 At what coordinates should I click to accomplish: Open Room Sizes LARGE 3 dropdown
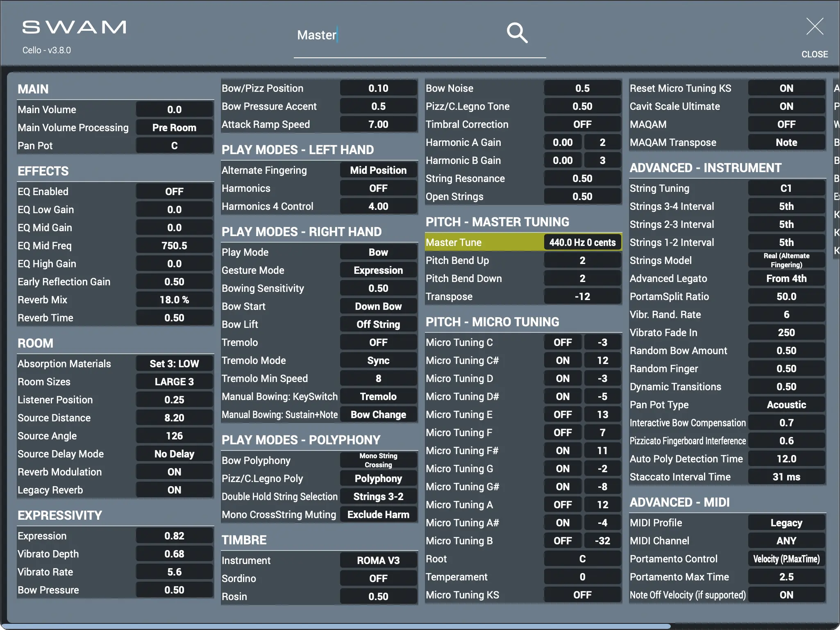pos(174,382)
